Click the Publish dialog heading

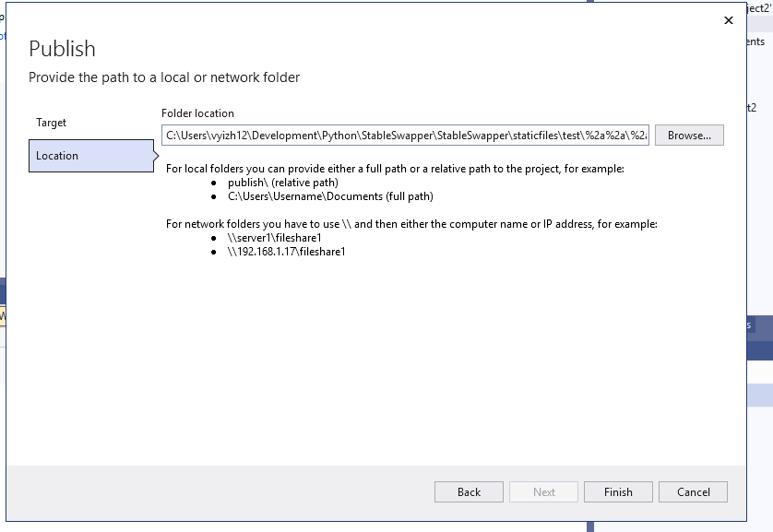(62, 49)
